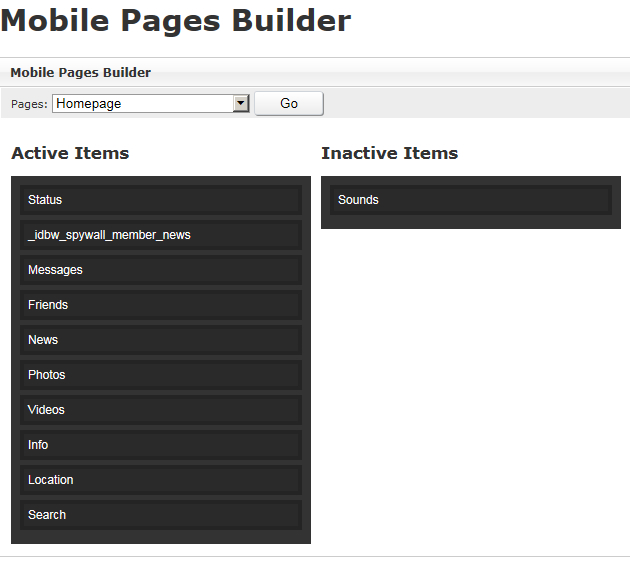630x562 pixels.
Task: Open the Pages dropdown arrow
Action: click(x=240, y=103)
